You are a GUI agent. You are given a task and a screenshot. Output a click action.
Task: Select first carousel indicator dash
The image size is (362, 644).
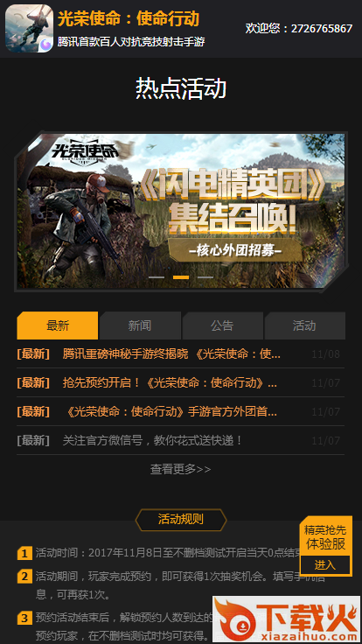click(x=157, y=277)
